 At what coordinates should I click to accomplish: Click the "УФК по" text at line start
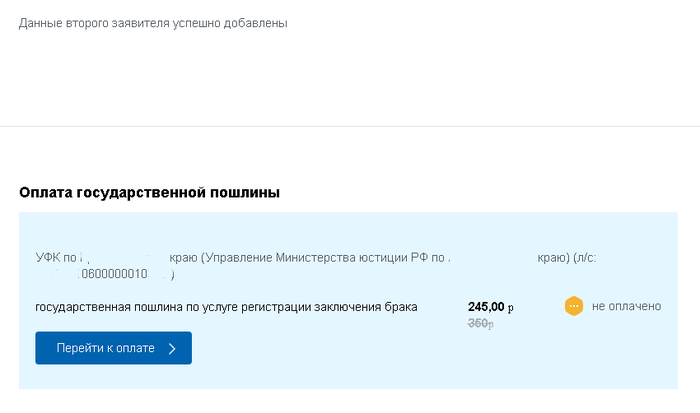[54, 258]
